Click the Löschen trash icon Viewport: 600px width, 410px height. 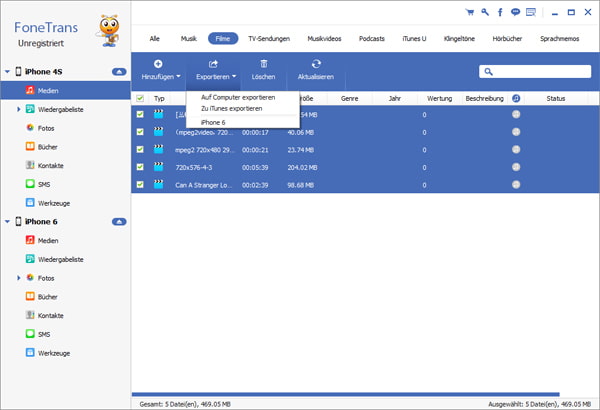pyautogui.click(x=264, y=64)
